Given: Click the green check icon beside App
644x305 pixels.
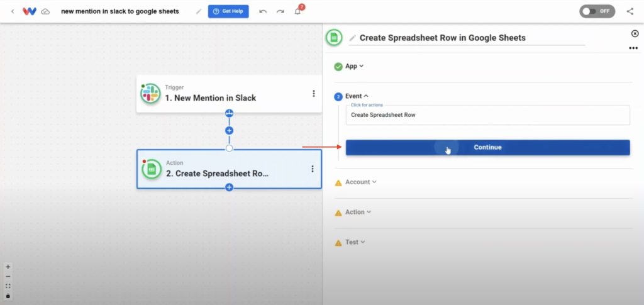Looking at the screenshot, I should (x=338, y=67).
